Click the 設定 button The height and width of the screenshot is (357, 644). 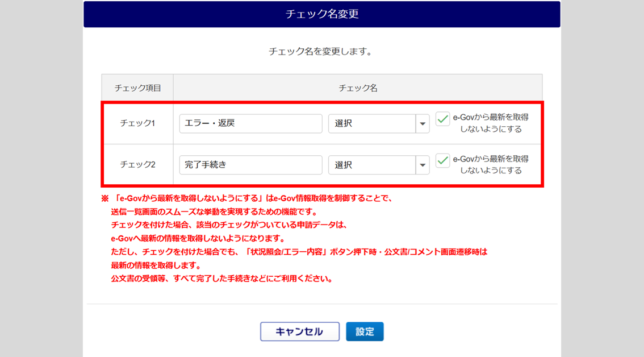[x=365, y=331]
